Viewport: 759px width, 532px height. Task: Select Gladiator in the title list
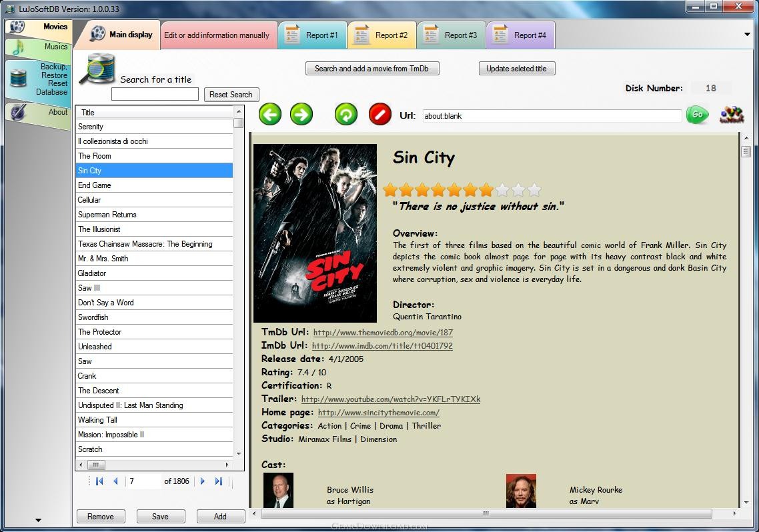click(x=155, y=273)
